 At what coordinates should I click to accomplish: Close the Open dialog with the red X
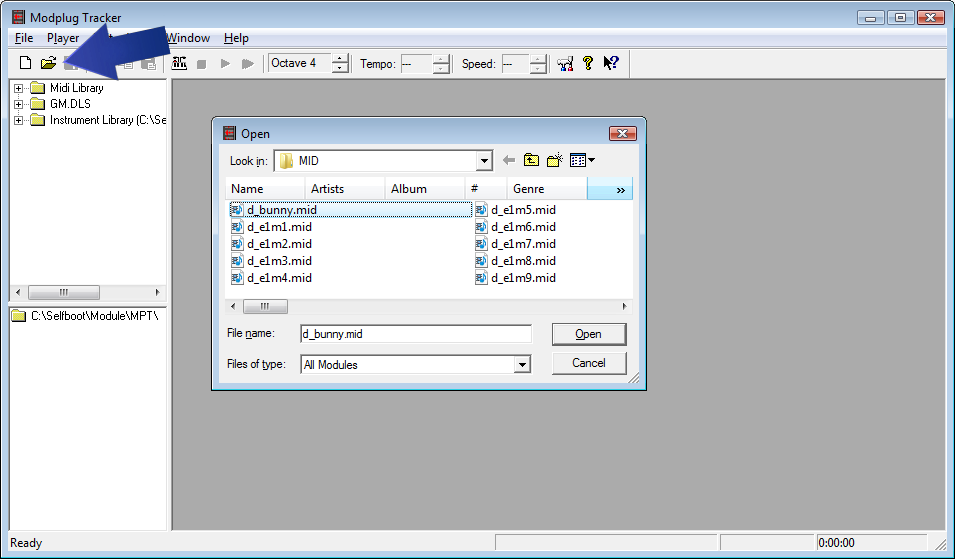tap(622, 133)
